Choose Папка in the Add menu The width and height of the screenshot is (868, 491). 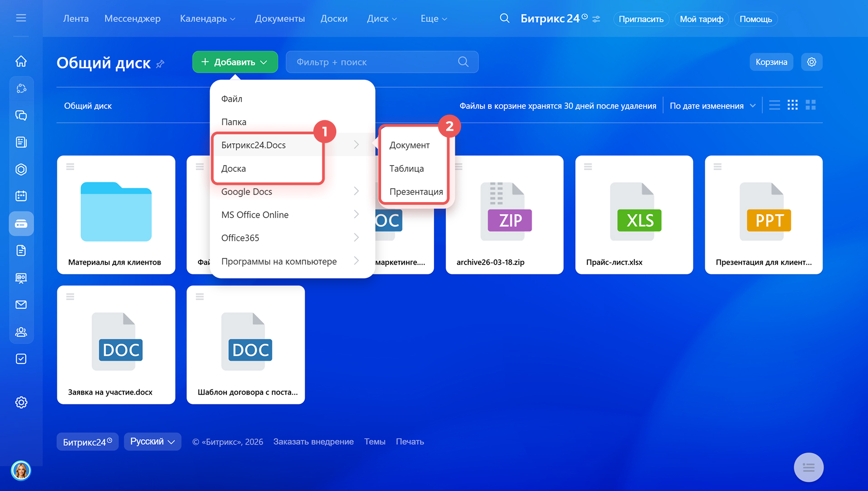pos(234,122)
